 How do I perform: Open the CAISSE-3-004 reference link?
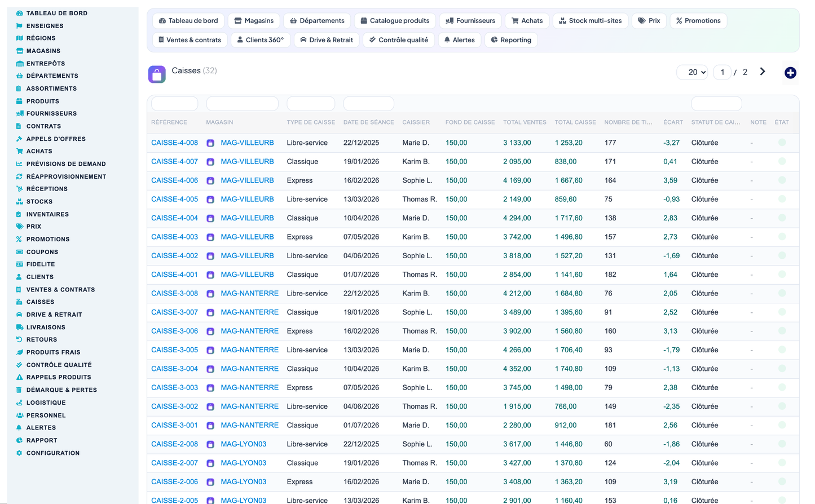point(175,369)
